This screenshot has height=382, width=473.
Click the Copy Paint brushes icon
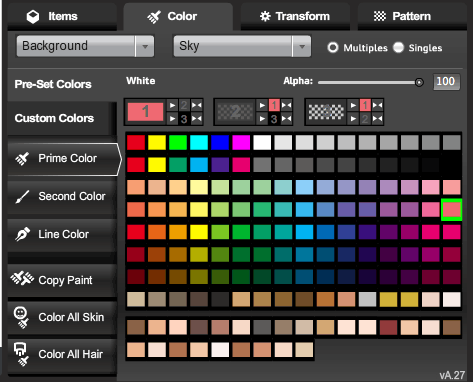point(22,278)
